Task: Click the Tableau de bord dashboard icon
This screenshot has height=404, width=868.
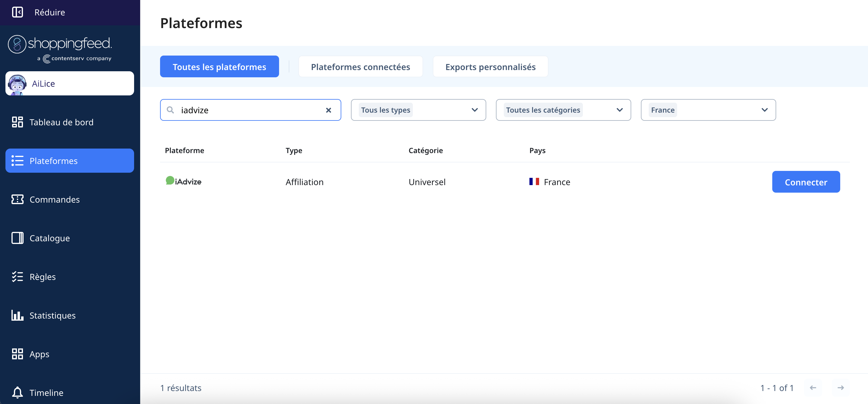Action: pos(17,122)
